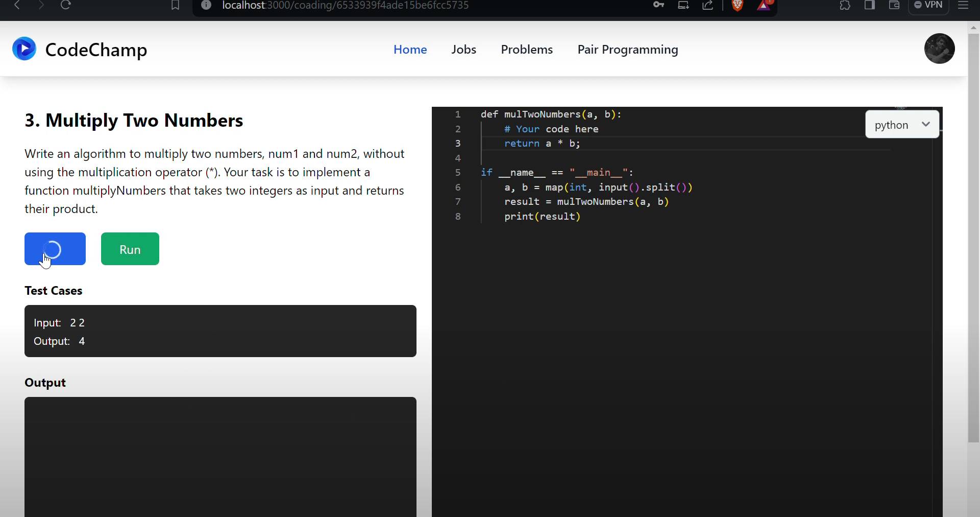Open the user profile avatar
The height and width of the screenshot is (517, 980).
[939, 49]
